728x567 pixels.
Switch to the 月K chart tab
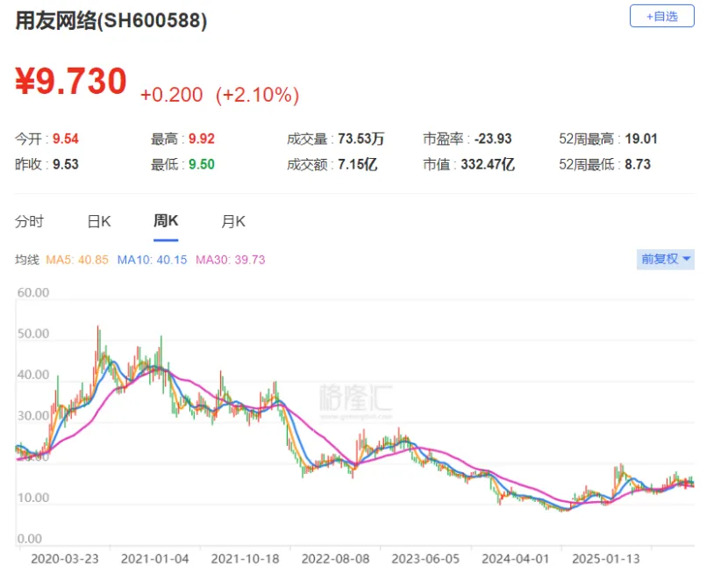click(233, 221)
